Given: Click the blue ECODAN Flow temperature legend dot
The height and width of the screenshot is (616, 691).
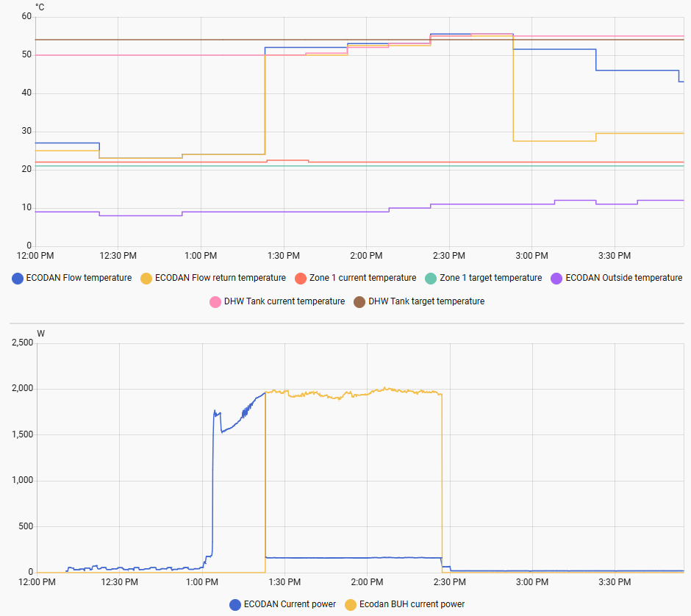Looking at the screenshot, I should [x=18, y=278].
